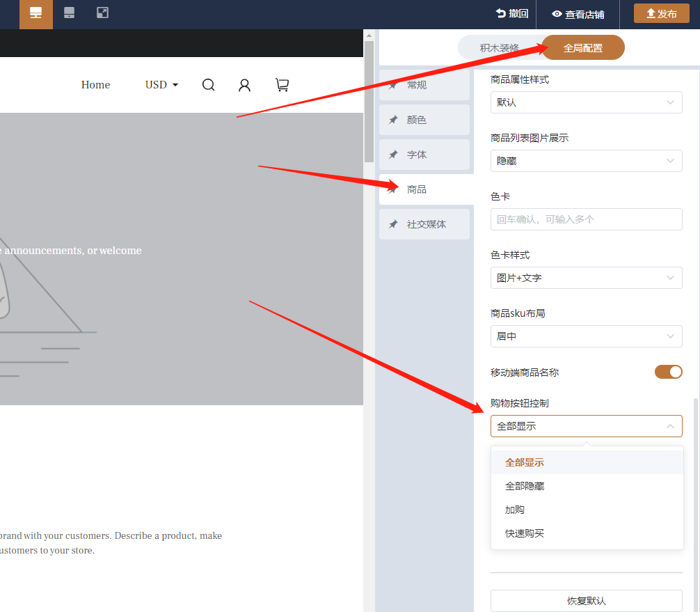Click the user account icon
Image resolution: width=700 pixels, height=612 pixels.
coord(244,85)
